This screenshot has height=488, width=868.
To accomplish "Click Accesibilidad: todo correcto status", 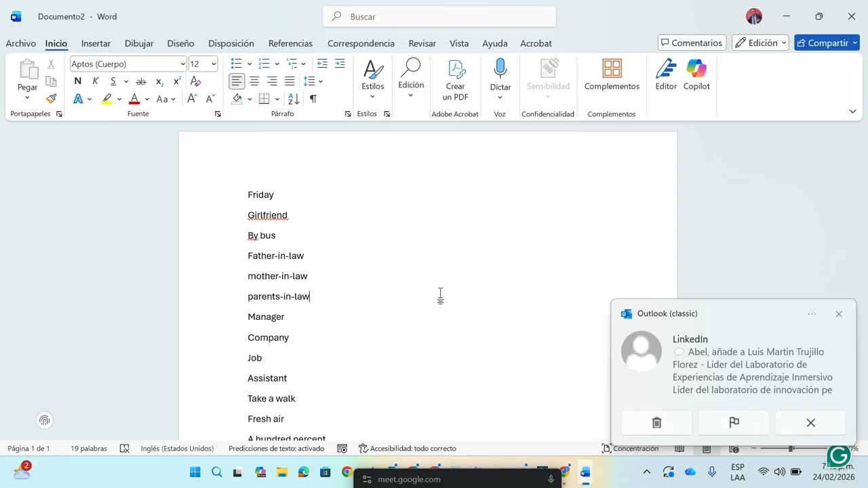I will point(407,449).
